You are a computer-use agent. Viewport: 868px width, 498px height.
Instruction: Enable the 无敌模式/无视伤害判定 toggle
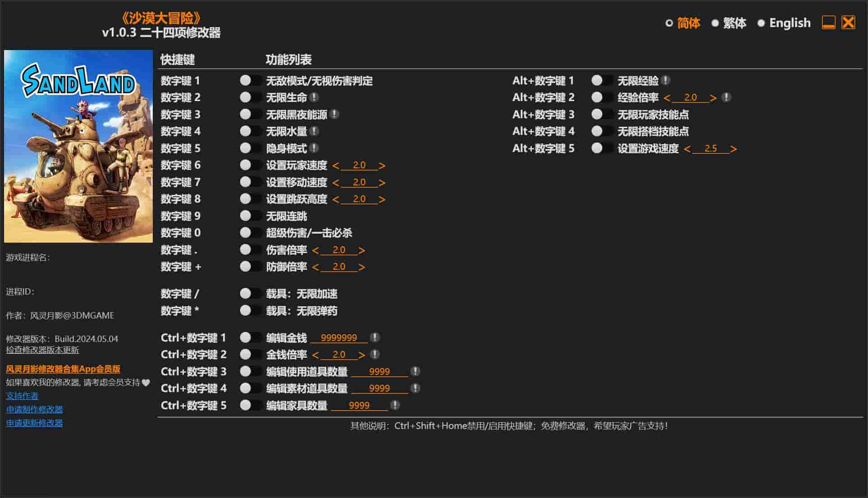pyautogui.click(x=251, y=81)
